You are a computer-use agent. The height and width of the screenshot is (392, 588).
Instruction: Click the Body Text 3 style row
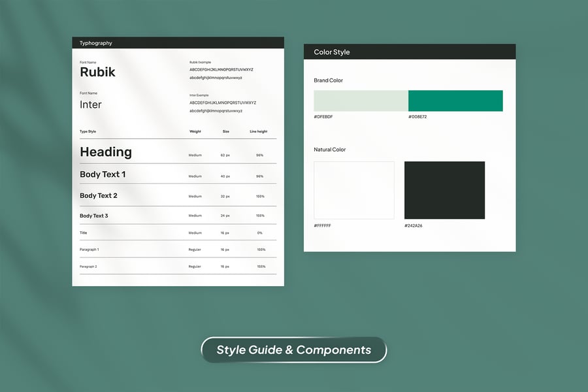coord(94,216)
